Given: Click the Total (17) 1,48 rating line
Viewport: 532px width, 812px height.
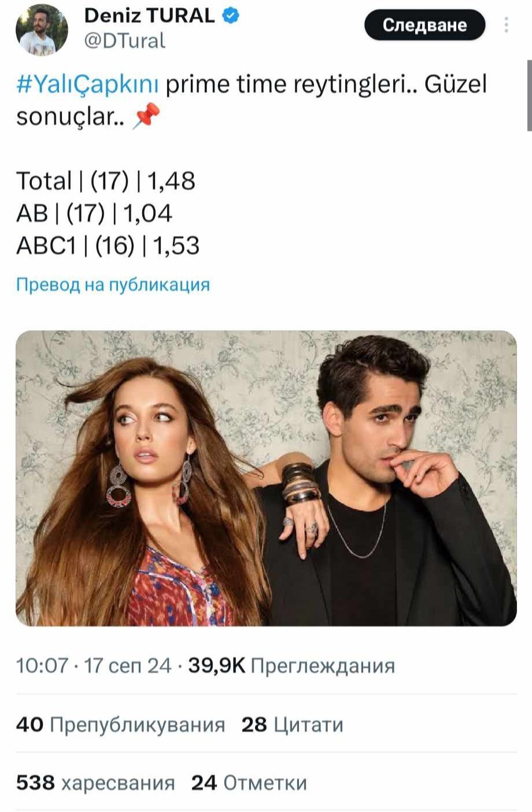Looking at the screenshot, I should pos(106,181).
